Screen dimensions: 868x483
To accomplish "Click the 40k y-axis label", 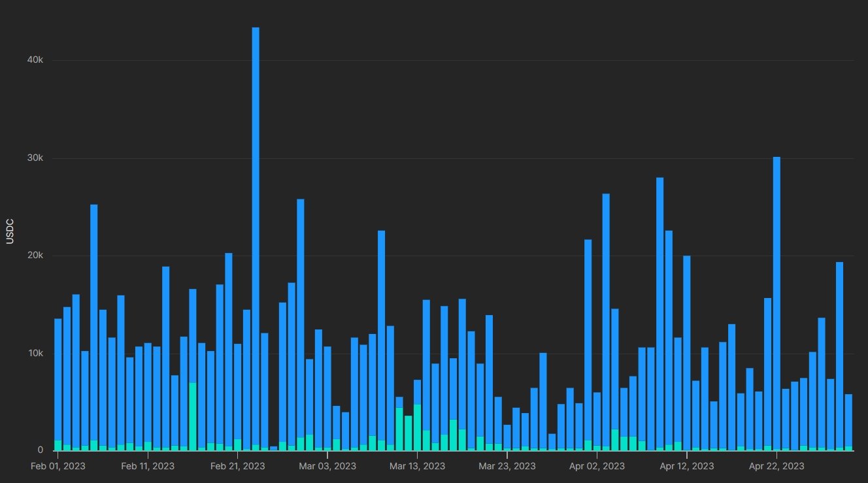I will pyautogui.click(x=35, y=60).
